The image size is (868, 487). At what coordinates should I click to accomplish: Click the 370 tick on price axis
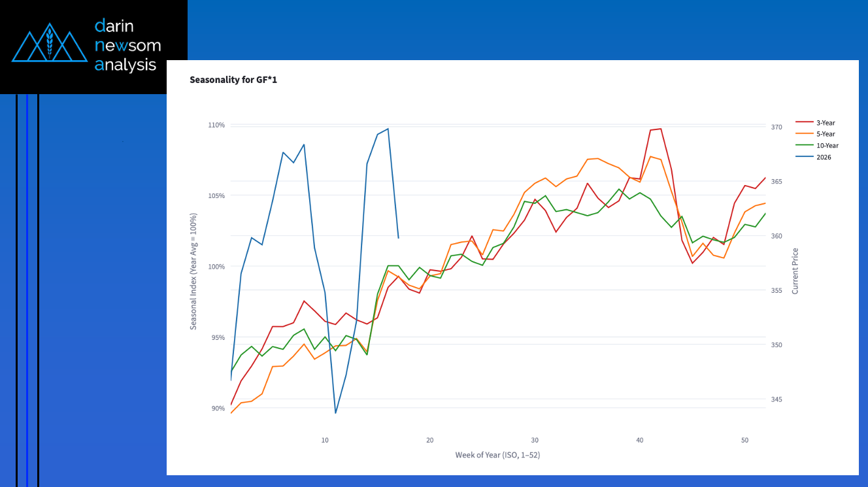click(776, 127)
